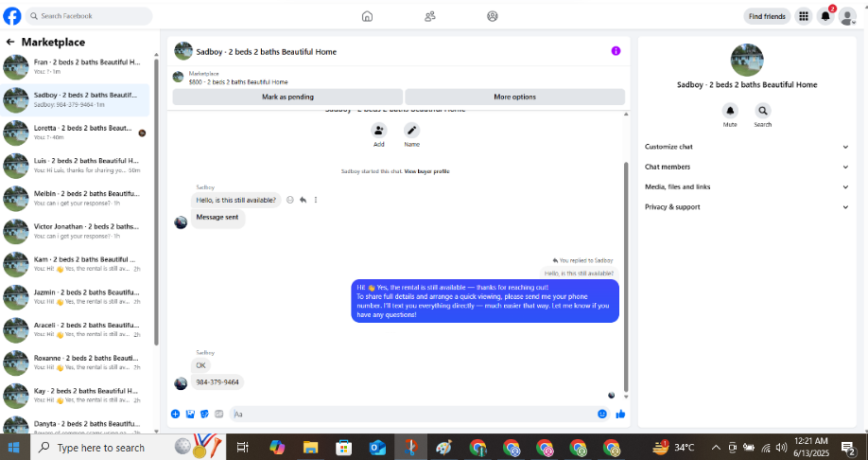Screen dimensions: 868x460
Task: Open the Melbin conversation
Action: tap(76, 199)
